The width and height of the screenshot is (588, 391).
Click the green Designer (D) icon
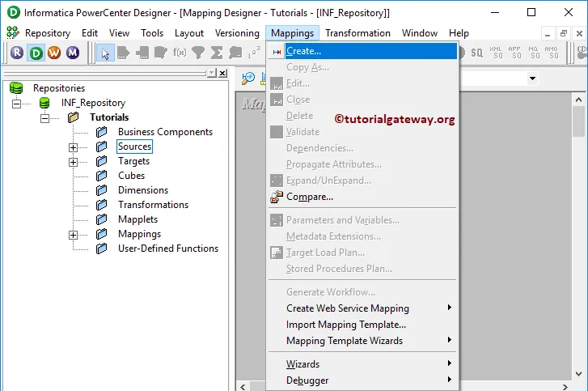click(36, 53)
